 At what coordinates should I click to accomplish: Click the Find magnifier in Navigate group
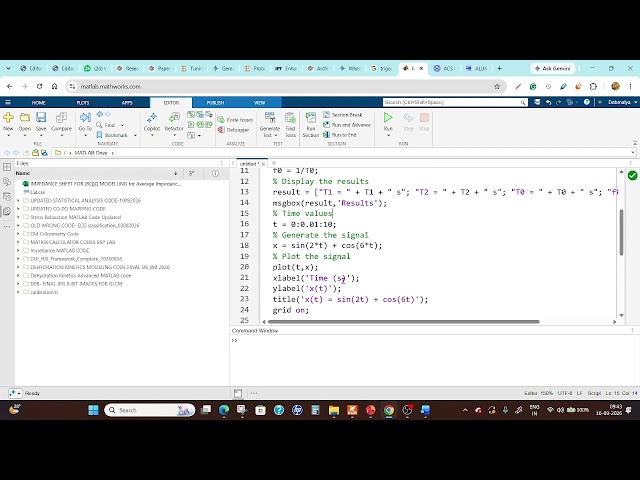coord(99,125)
